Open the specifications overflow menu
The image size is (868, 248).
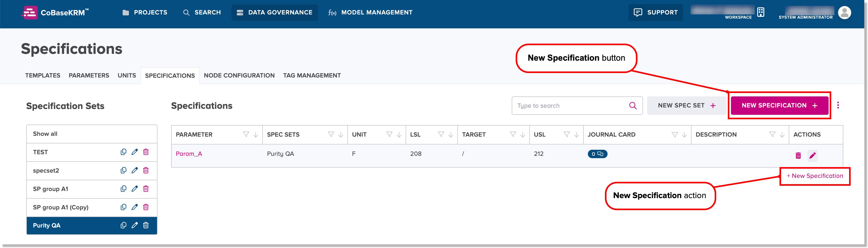(838, 105)
